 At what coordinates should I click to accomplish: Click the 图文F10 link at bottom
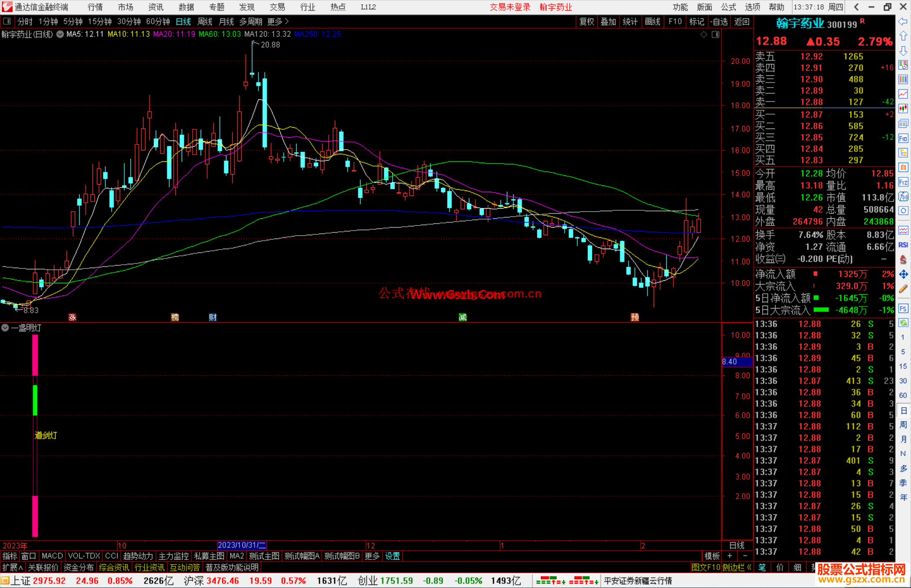[706, 567]
